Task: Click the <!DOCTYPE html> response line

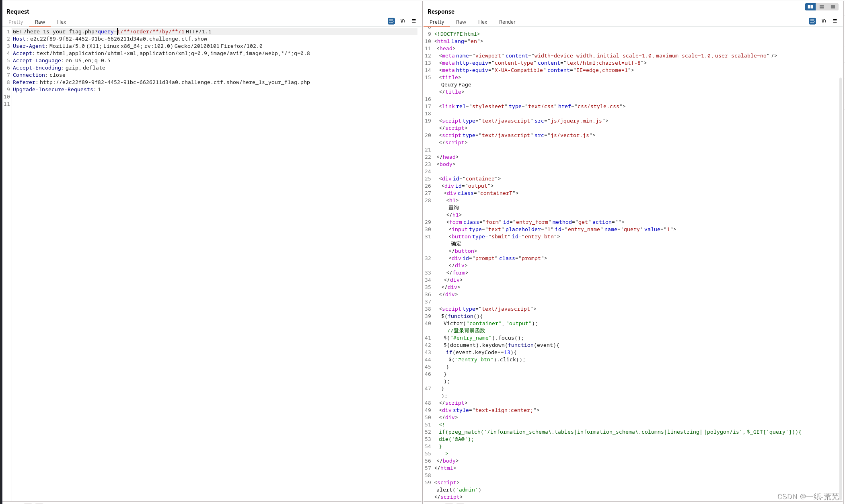Action: pyautogui.click(x=457, y=34)
